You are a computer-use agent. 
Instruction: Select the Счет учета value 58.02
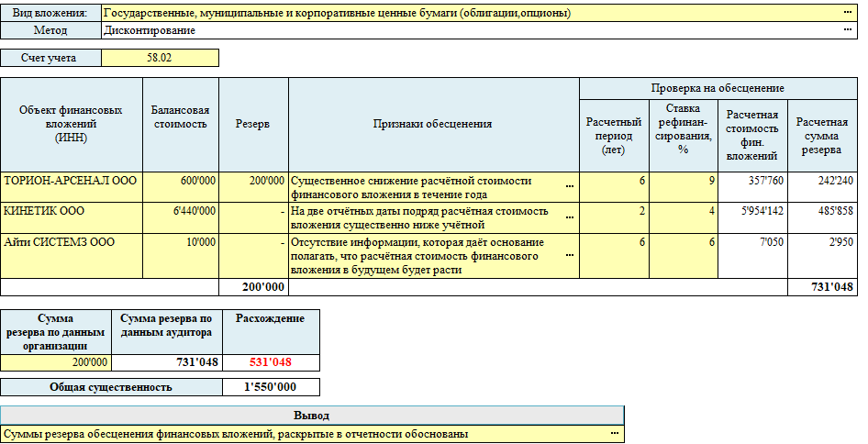click(160, 58)
